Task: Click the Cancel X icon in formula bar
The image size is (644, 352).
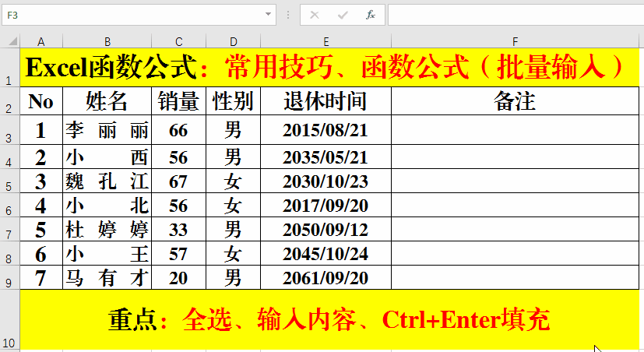Action: pyautogui.click(x=315, y=16)
